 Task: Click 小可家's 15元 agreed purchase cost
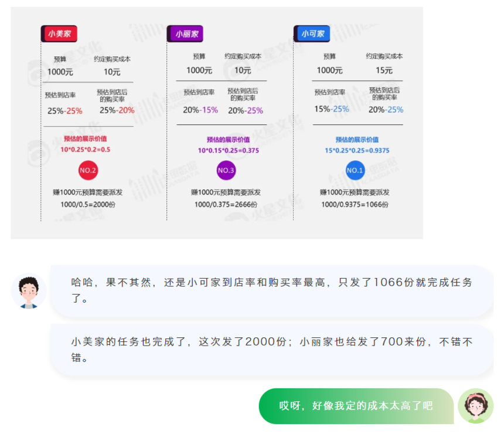pos(384,70)
